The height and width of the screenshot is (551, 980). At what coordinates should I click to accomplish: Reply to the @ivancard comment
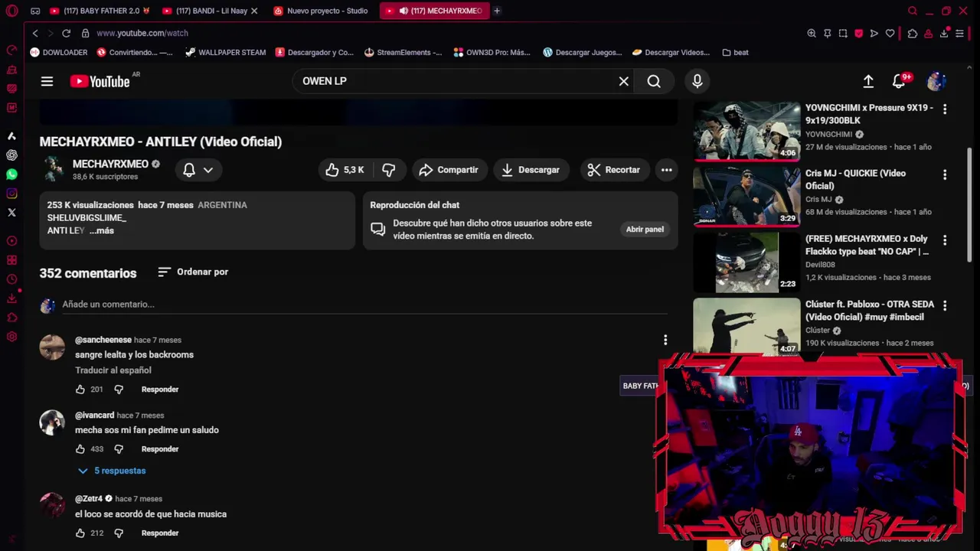[160, 449]
